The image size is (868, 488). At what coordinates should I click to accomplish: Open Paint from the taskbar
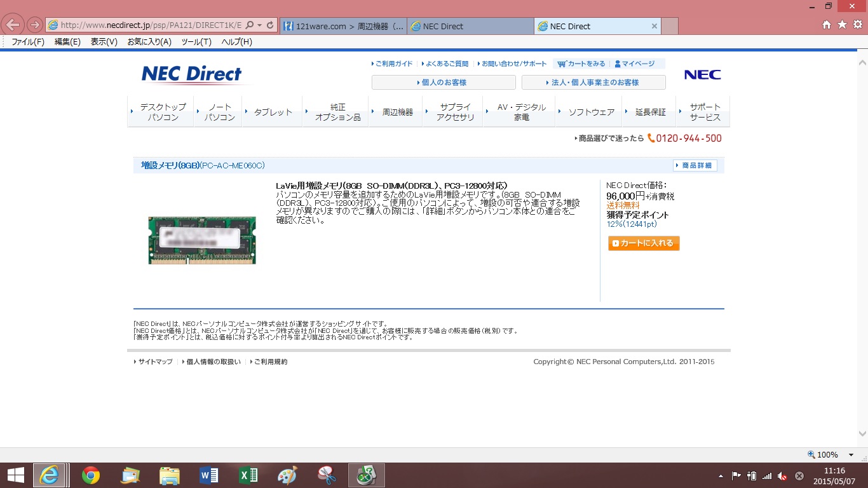(287, 475)
